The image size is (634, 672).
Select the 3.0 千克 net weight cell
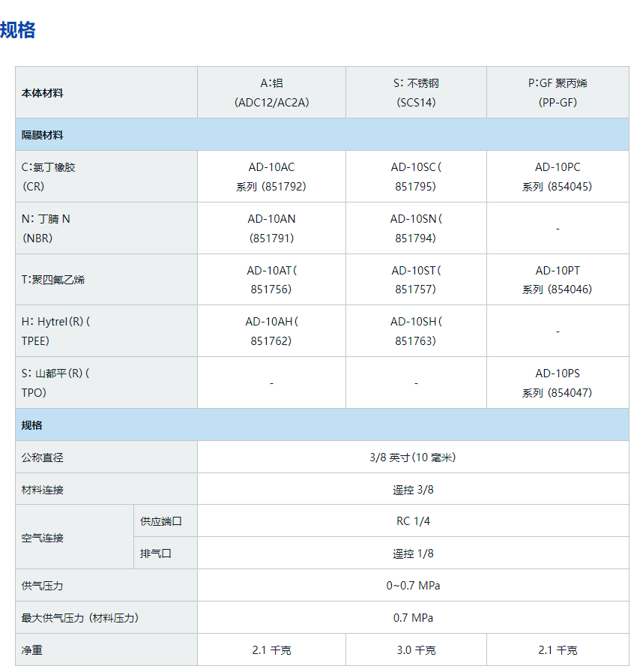tap(416, 650)
